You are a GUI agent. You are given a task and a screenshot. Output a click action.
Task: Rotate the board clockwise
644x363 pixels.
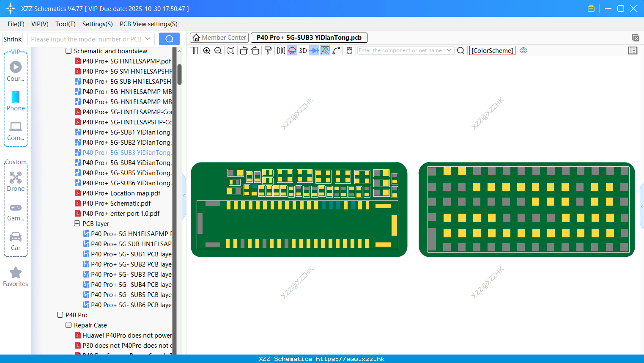click(x=255, y=50)
